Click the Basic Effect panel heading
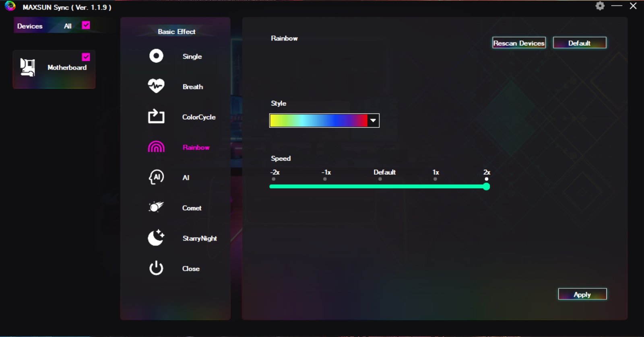 tap(176, 31)
